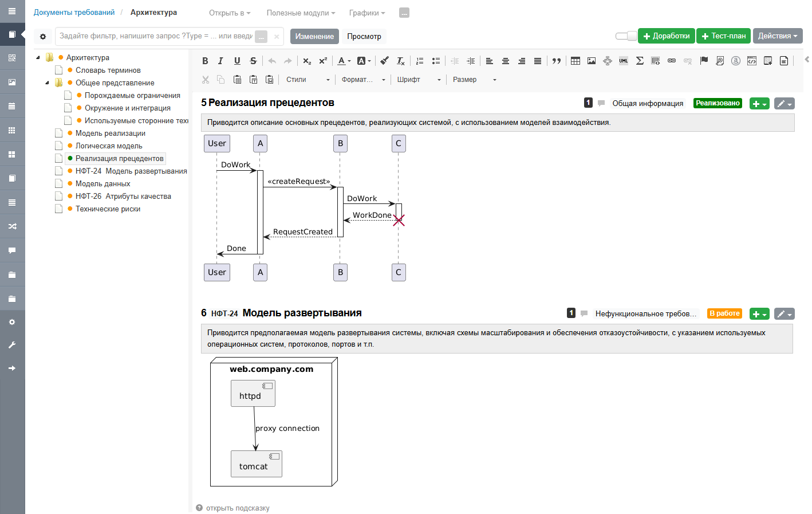
Task: Select Словарь терминов in the tree
Action: point(108,70)
